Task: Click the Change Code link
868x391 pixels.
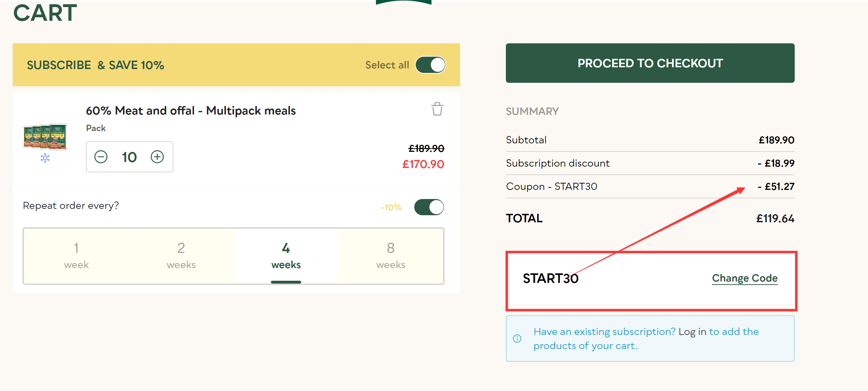Action: (745, 278)
